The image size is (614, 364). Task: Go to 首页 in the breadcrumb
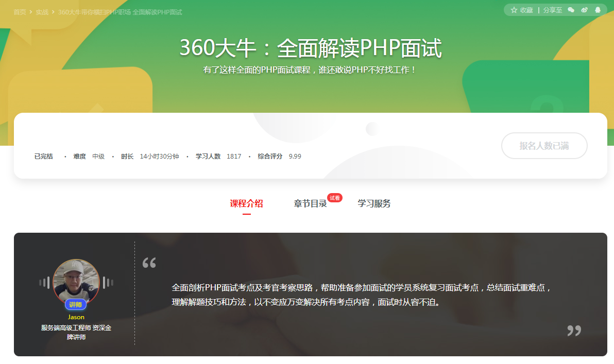click(x=20, y=12)
